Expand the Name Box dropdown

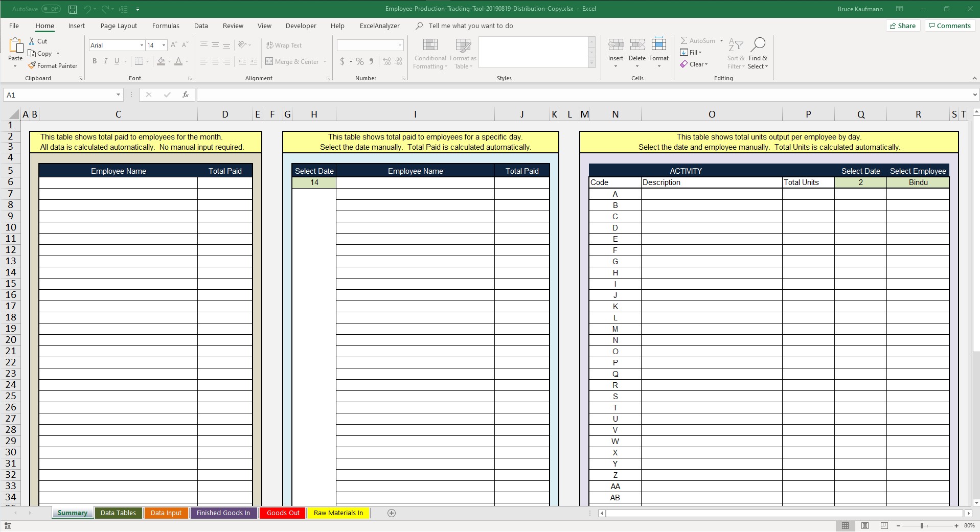coord(118,95)
